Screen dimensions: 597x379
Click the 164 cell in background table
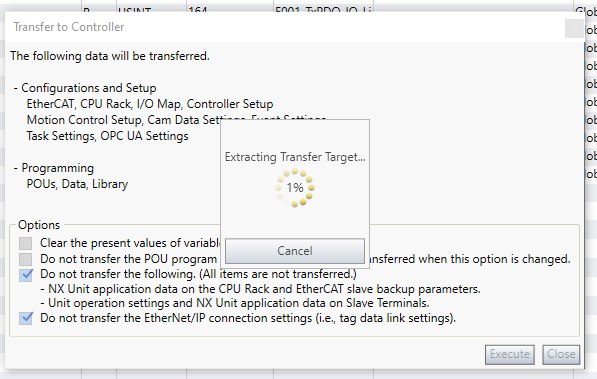[x=198, y=9]
